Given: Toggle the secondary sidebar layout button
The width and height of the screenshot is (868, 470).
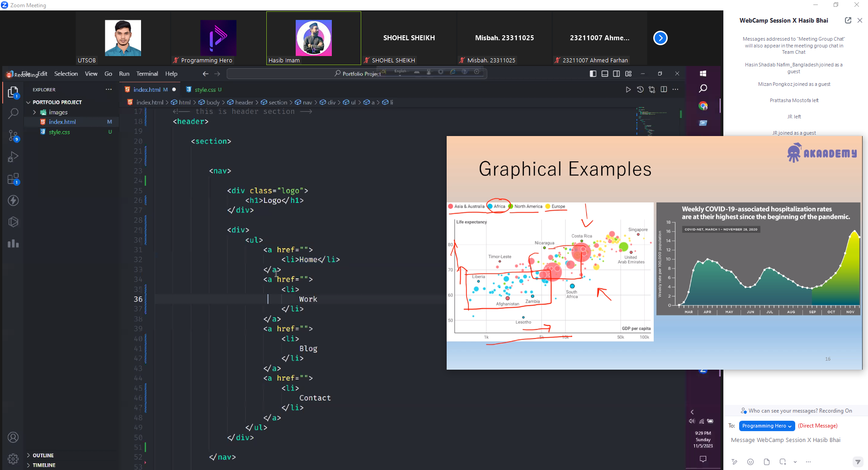Looking at the screenshot, I should pyautogui.click(x=617, y=74).
